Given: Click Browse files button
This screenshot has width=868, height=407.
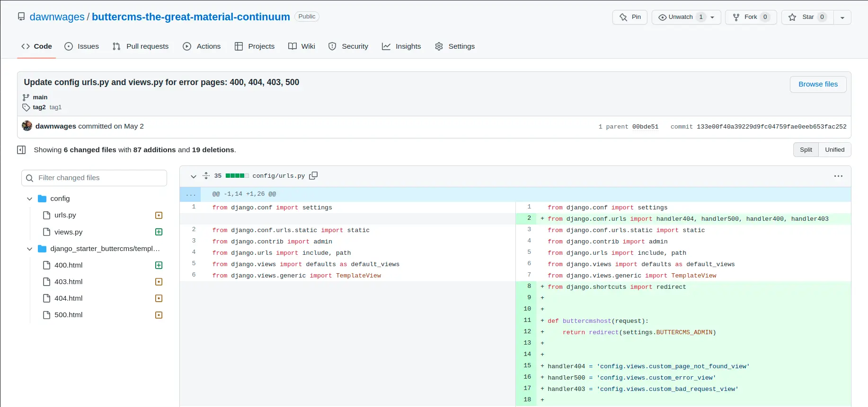Looking at the screenshot, I should (818, 84).
